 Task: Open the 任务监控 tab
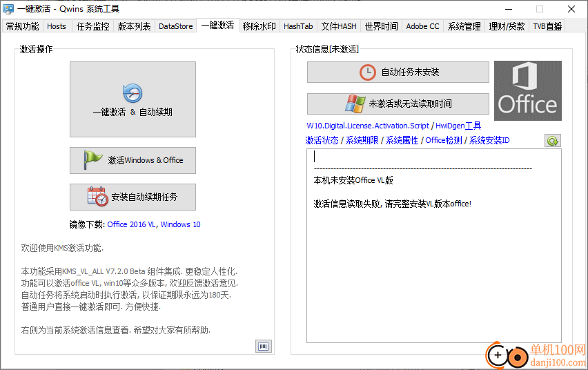92,26
